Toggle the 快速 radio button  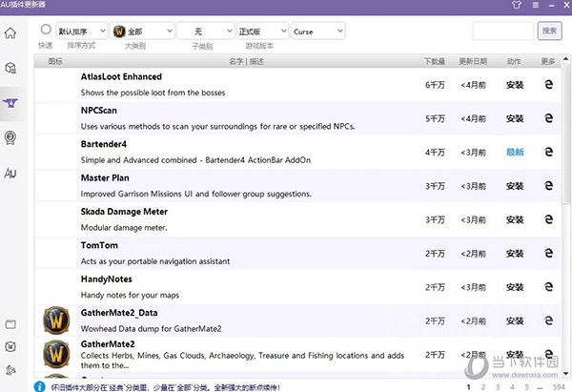click(x=46, y=30)
